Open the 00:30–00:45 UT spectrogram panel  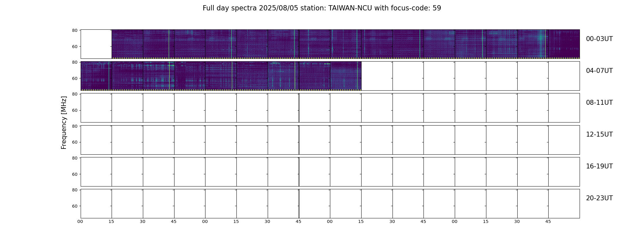point(159,44)
